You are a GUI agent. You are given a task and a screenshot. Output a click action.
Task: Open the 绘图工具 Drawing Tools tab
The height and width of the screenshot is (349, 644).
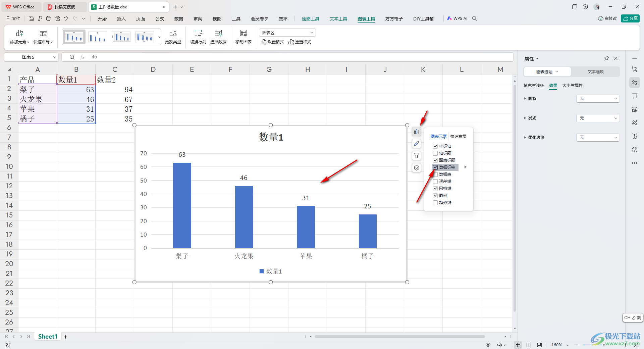pyautogui.click(x=311, y=19)
